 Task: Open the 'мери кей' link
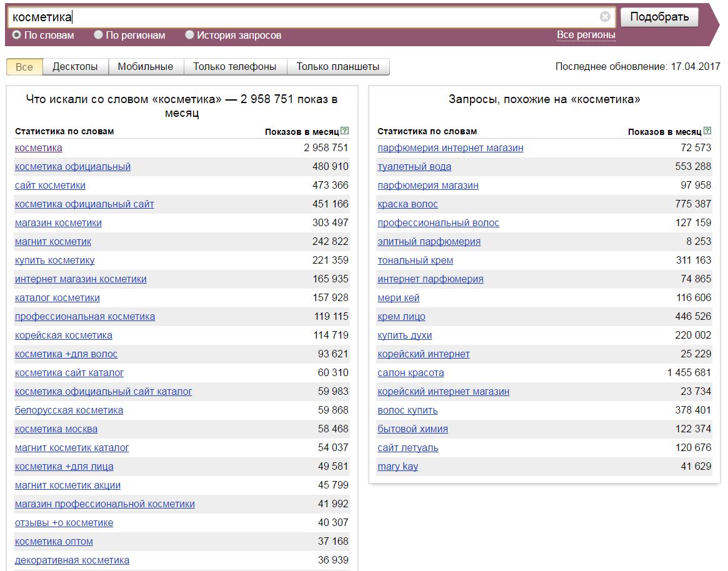(x=398, y=298)
